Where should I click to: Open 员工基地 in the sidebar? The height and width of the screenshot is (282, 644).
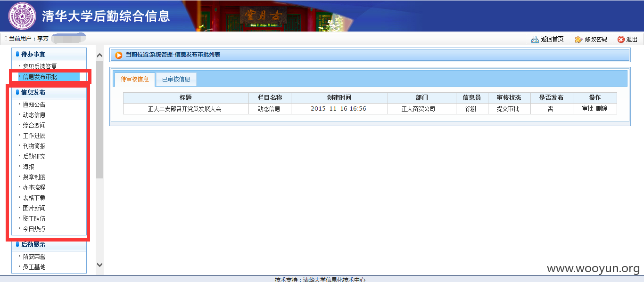34,267
